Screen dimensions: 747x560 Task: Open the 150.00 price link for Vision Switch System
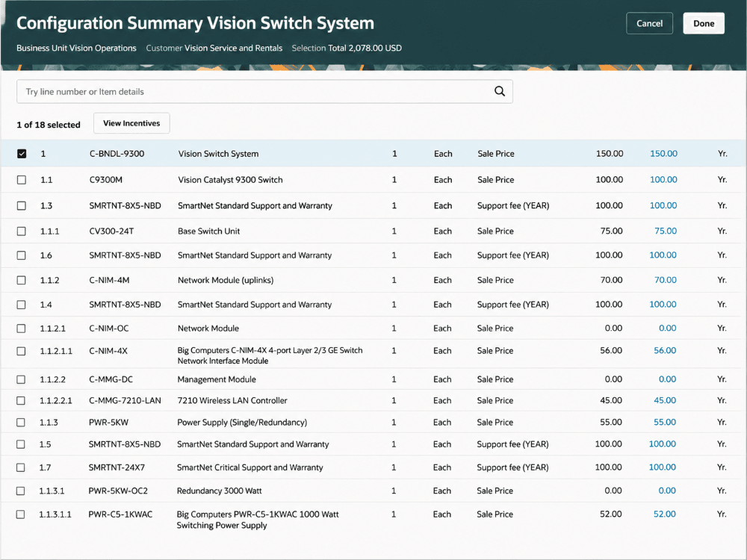click(663, 153)
